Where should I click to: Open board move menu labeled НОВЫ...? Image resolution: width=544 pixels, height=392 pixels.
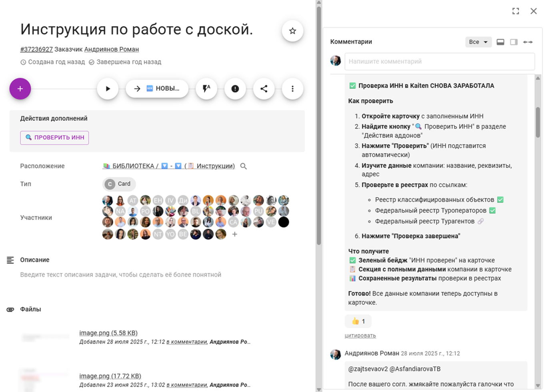point(157,89)
